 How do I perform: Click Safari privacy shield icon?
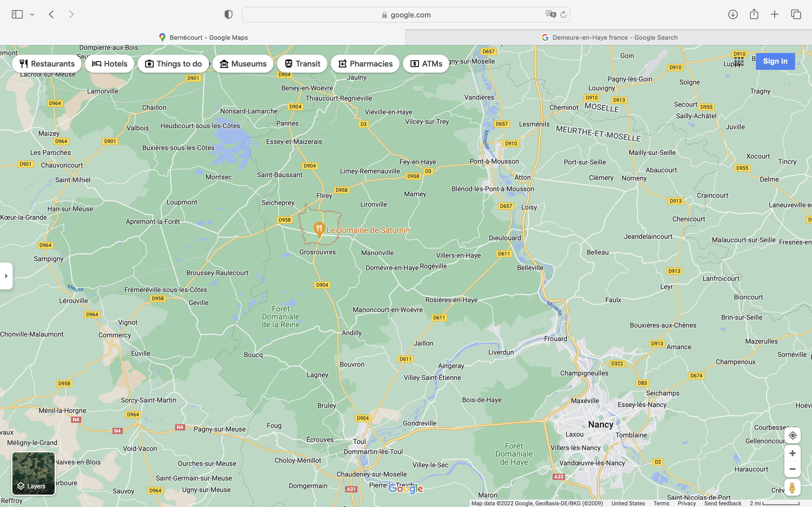[228, 14]
